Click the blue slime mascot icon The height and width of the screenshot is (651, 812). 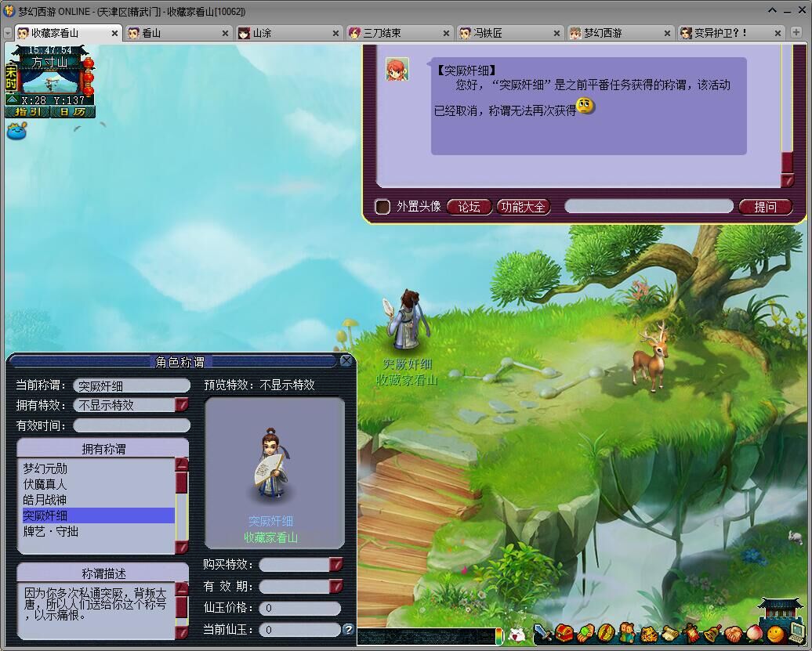(16, 131)
